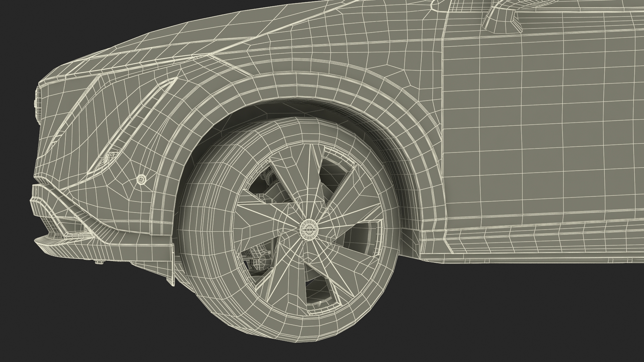Click the mud flap behind front bumper
Screen dimensions: 644x362
pos(173,265)
